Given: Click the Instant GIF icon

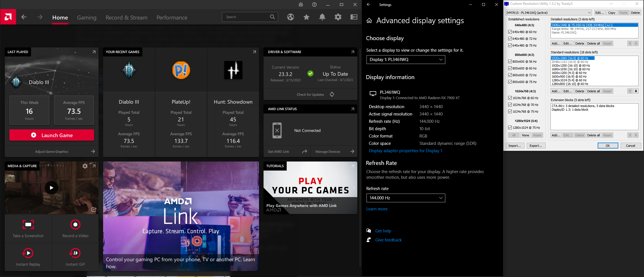Looking at the screenshot, I should coord(75,253).
